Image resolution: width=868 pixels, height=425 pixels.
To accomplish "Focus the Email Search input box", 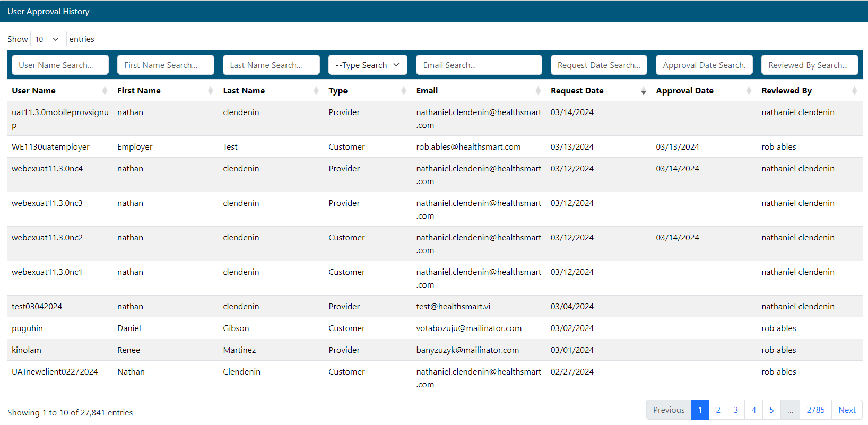I will (479, 65).
